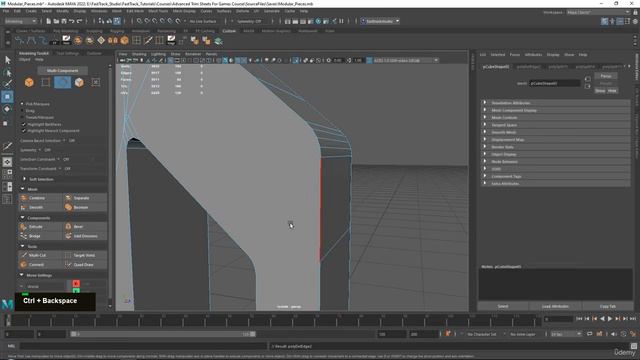Viewport: 640px width, 360px height.
Task: Activate the Bridge tool
Action: tap(41, 236)
